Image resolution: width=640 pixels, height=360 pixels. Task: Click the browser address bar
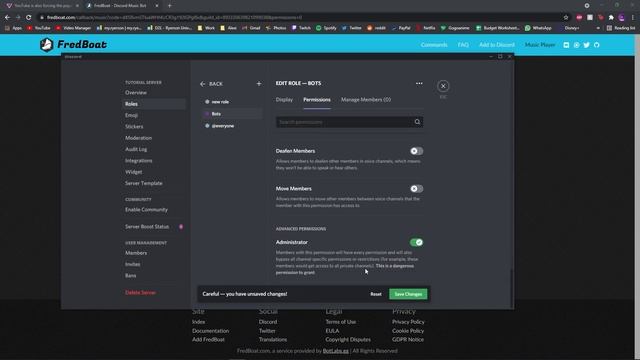302,18
